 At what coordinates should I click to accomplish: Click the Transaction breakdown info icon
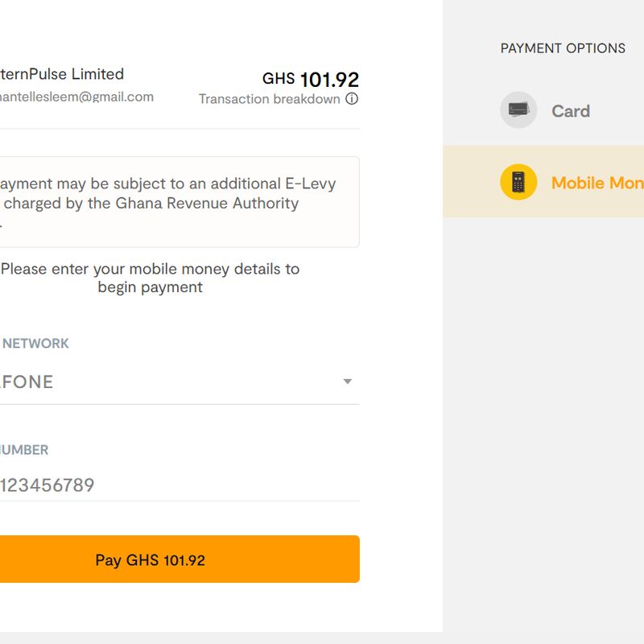pos(352,99)
